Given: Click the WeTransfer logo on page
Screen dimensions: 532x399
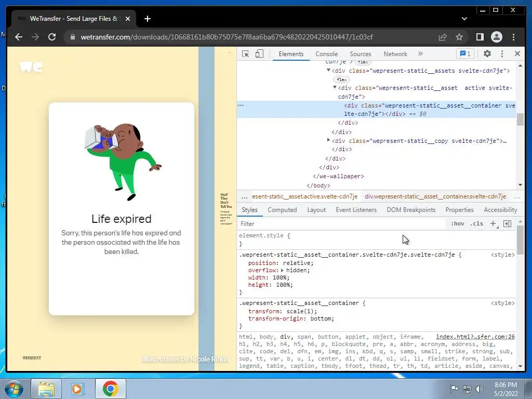Looking at the screenshot, I should (x=31, y=67).
